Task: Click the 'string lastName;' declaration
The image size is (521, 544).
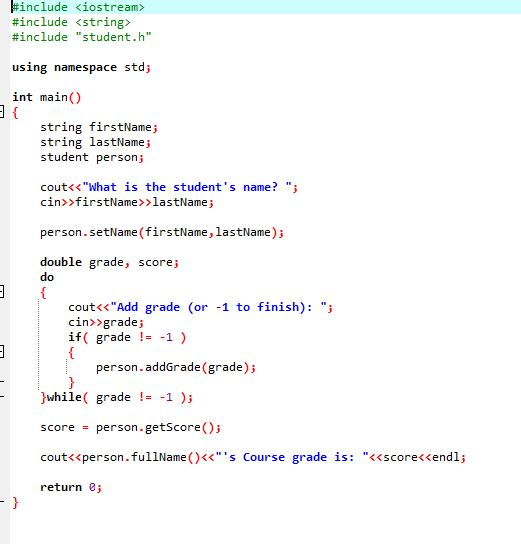Action: (95, 142)
